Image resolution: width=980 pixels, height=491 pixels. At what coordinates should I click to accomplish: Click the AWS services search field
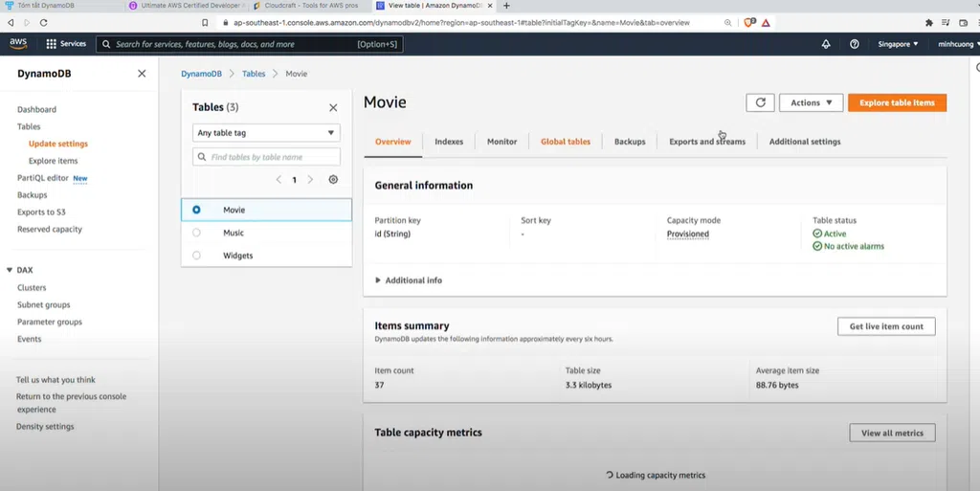coord(250,44)
